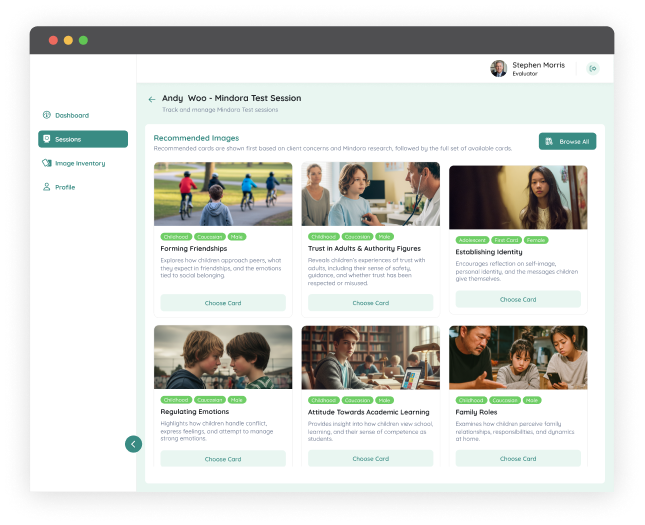The width and height of the screenshot is (645, 525).
Task: Click the Profile person icon
Action: click(x=46, y=187)
